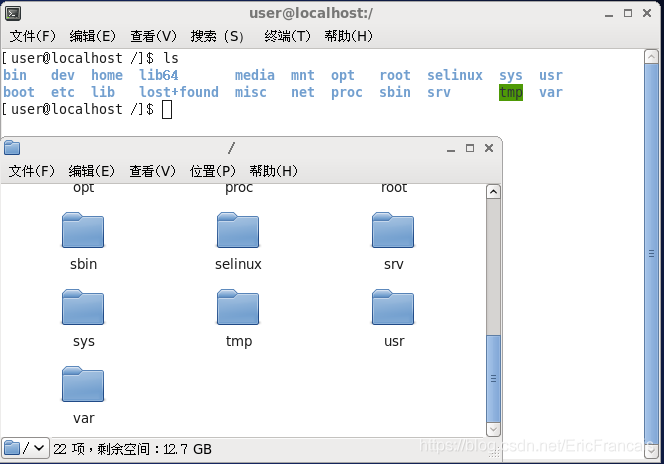664x464 pixels.
Task: Open terminal 终端(T) menu
Action: [x=287, y=36]
